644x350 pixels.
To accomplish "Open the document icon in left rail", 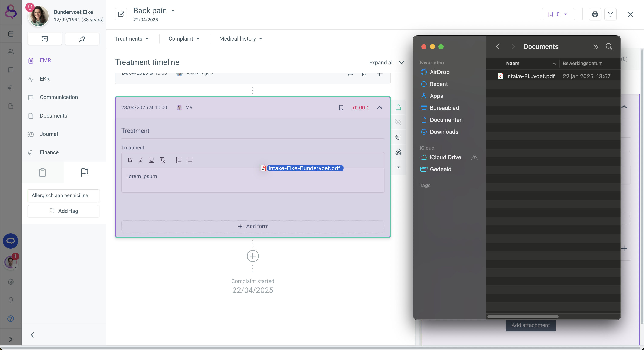I will pos(10,106).
